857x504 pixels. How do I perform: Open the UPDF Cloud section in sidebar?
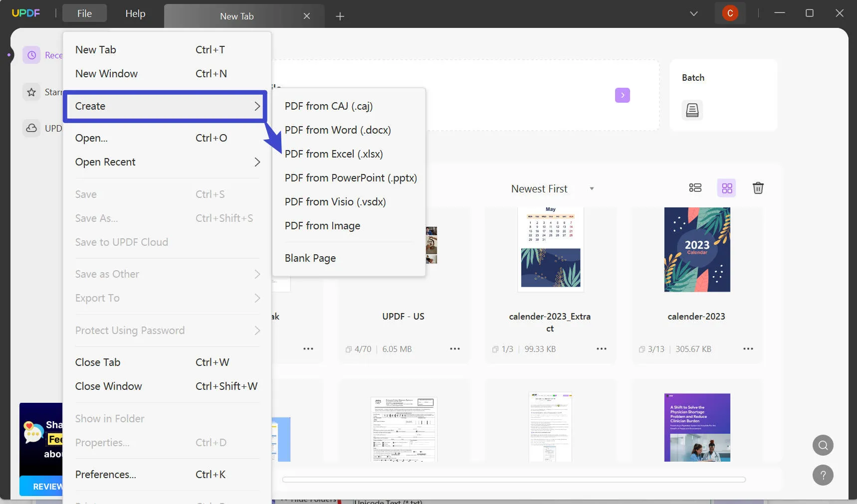coord(31,128)
